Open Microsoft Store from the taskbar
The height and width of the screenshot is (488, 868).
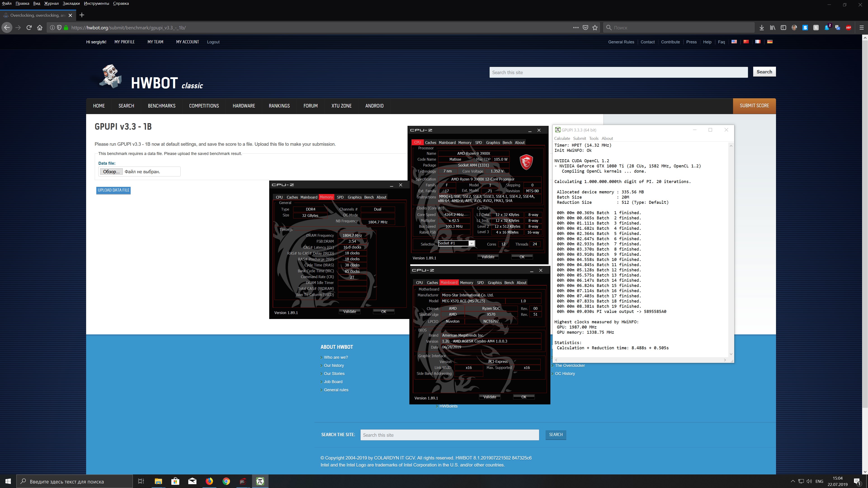175,481
